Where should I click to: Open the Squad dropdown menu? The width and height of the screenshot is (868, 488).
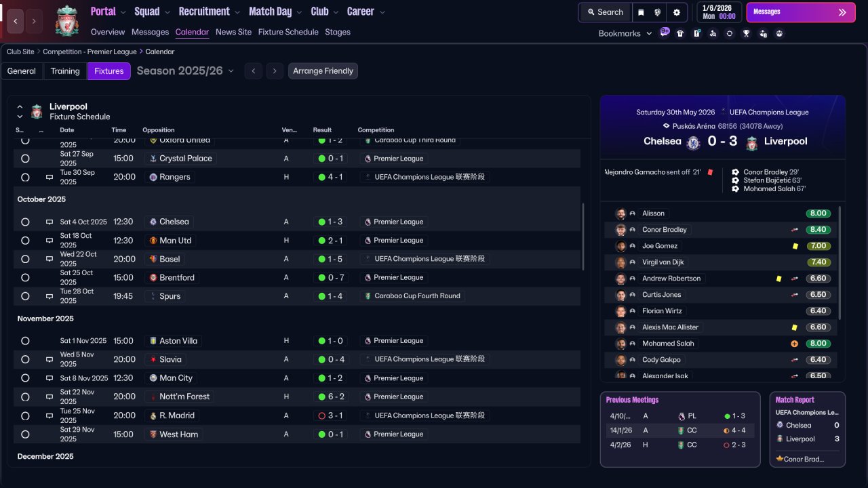pyautogui.click(x=153, y=12)
